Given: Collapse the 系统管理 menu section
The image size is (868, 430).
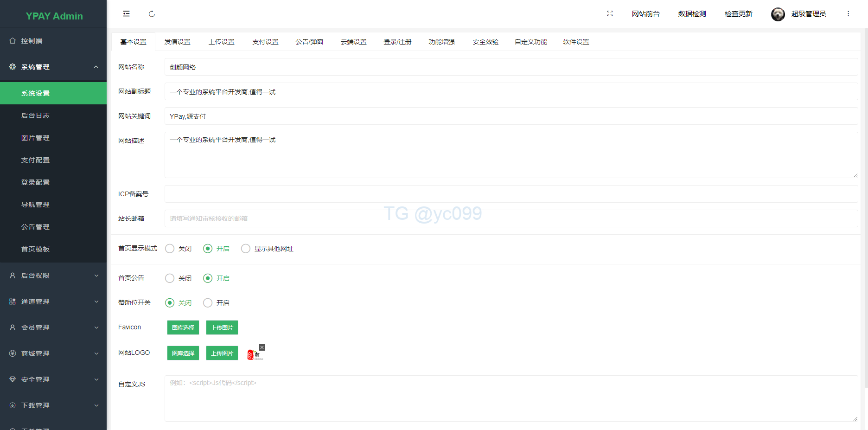Looking at the screenshot, I should pos(96,67).
